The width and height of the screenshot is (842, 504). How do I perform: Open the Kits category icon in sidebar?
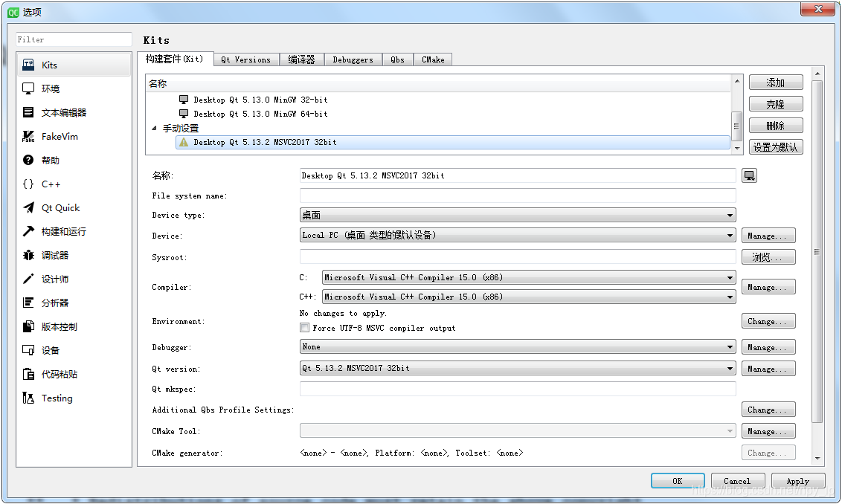pos(28,65)
